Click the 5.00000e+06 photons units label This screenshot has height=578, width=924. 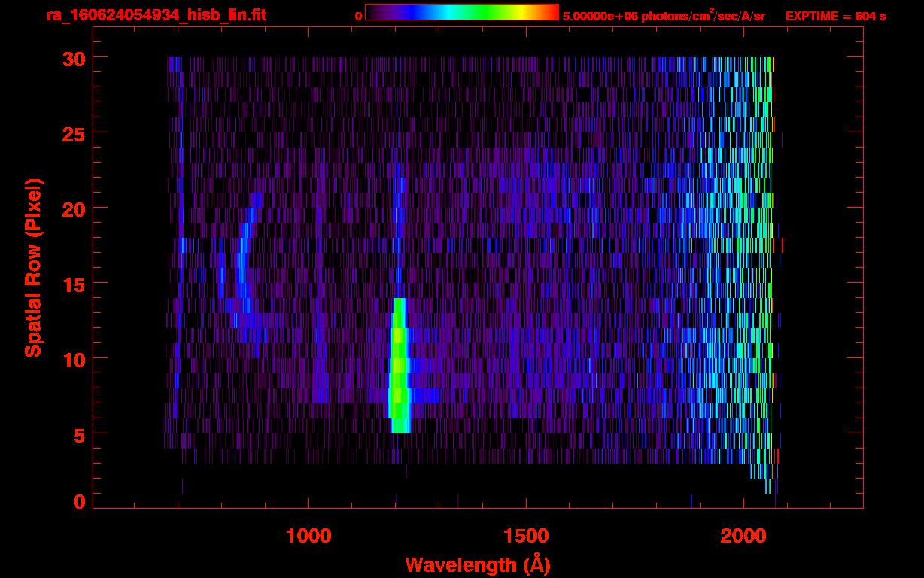664,16
